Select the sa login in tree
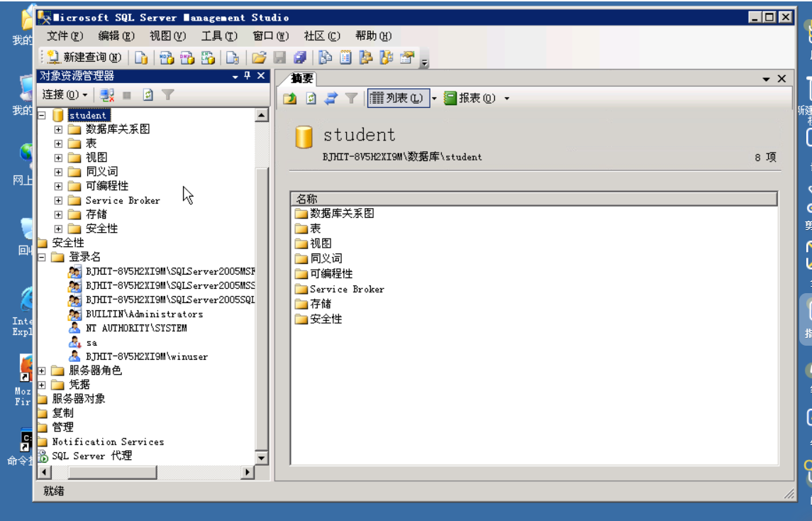Screen dimensions: 812x521 tap(91, 343)
